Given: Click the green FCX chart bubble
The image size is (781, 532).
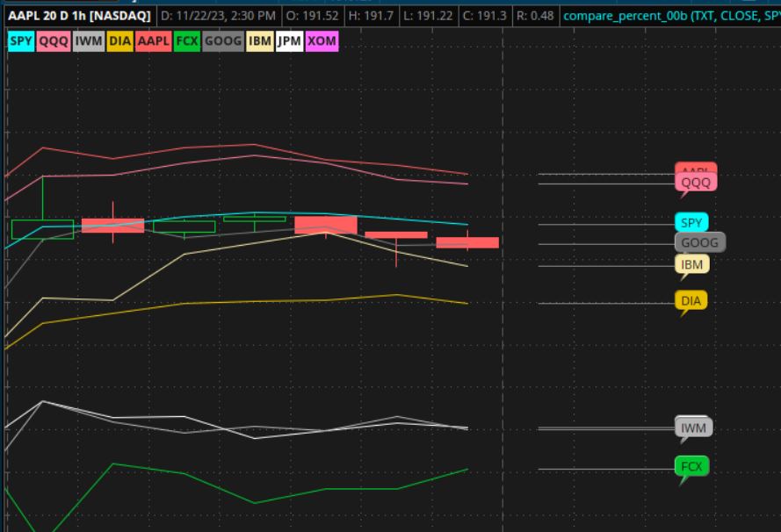Looking at the screenshot, I should pyautogui.click(x=692, y=466).
